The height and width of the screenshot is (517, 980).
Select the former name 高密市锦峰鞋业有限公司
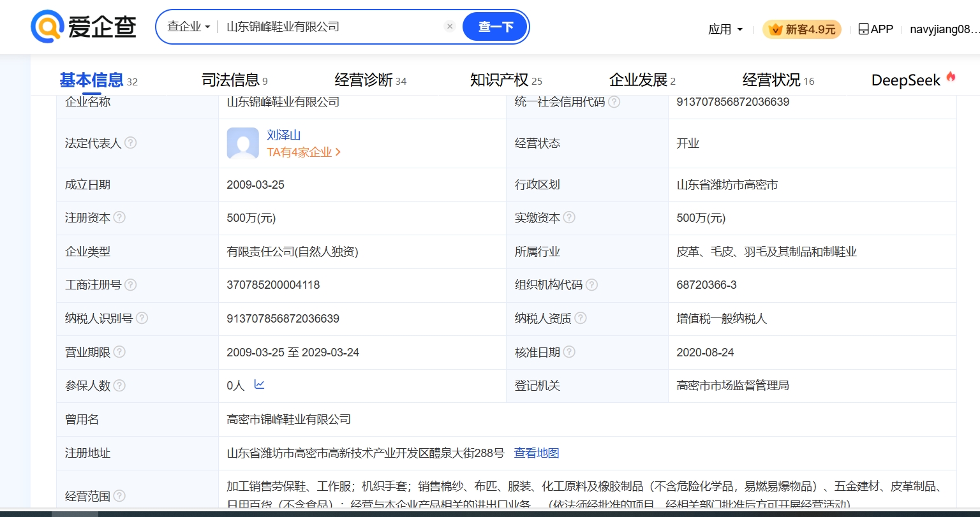tap(289, 419)
